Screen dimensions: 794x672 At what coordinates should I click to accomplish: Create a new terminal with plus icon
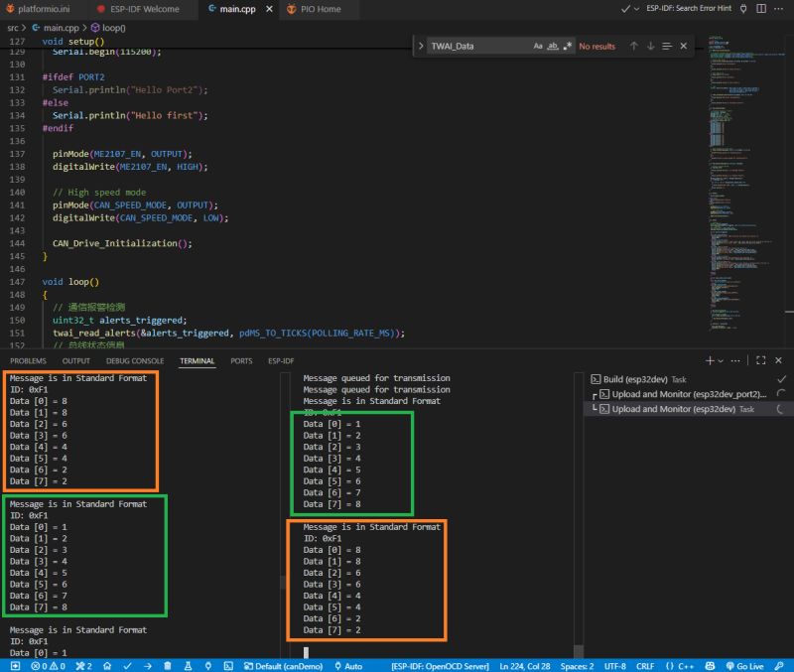710,360
